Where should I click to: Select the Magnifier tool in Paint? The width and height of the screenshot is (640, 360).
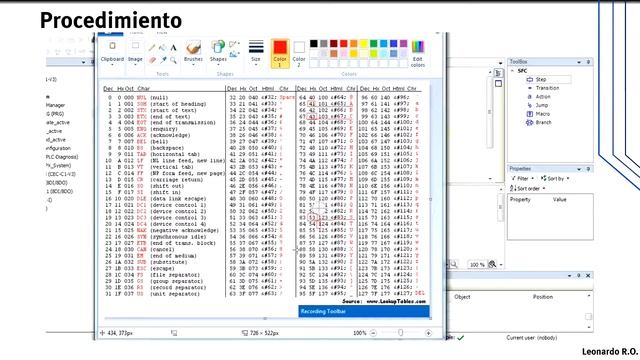point(173,60)
